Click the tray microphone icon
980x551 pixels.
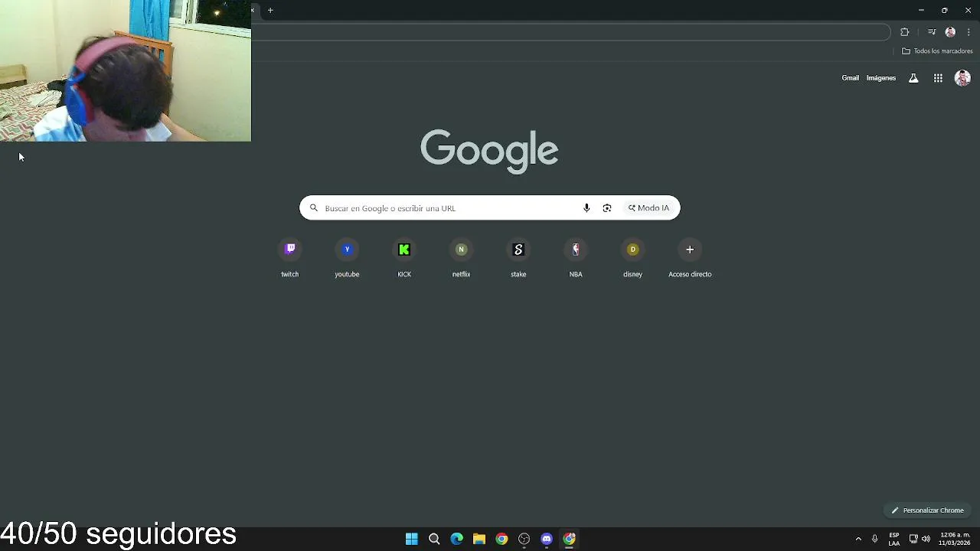tap(874, 539)
